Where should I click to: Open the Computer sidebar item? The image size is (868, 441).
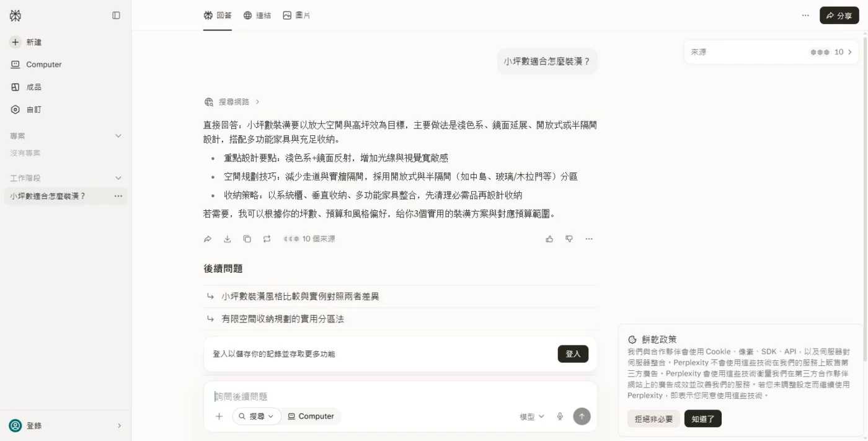pyautogui.click(x=36, y=65)
